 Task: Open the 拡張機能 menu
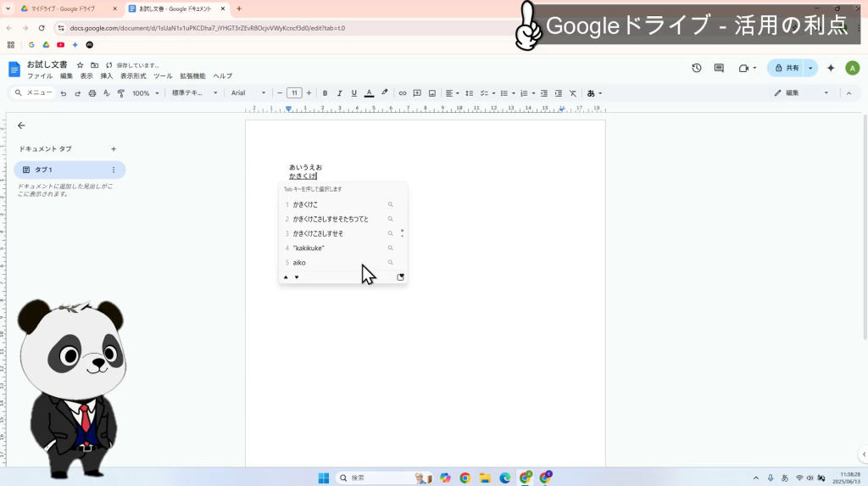(192, 76)
